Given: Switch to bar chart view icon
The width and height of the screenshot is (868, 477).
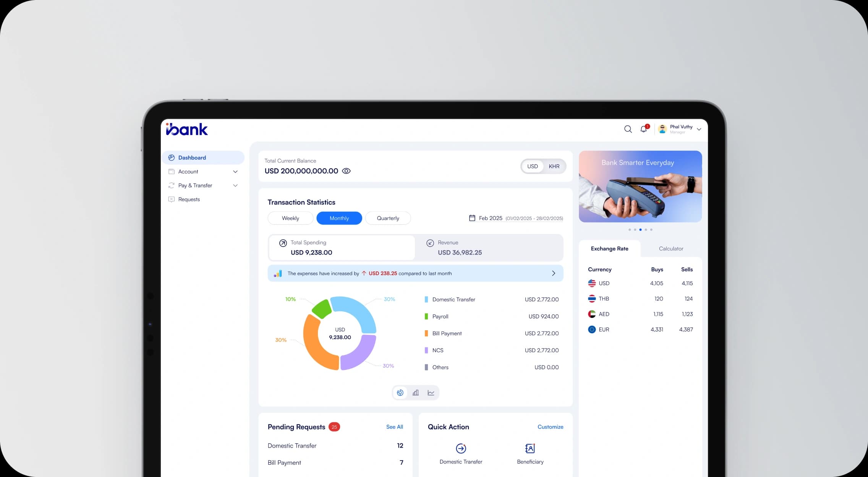Looking at the screenshot, I should coord(416,393).
